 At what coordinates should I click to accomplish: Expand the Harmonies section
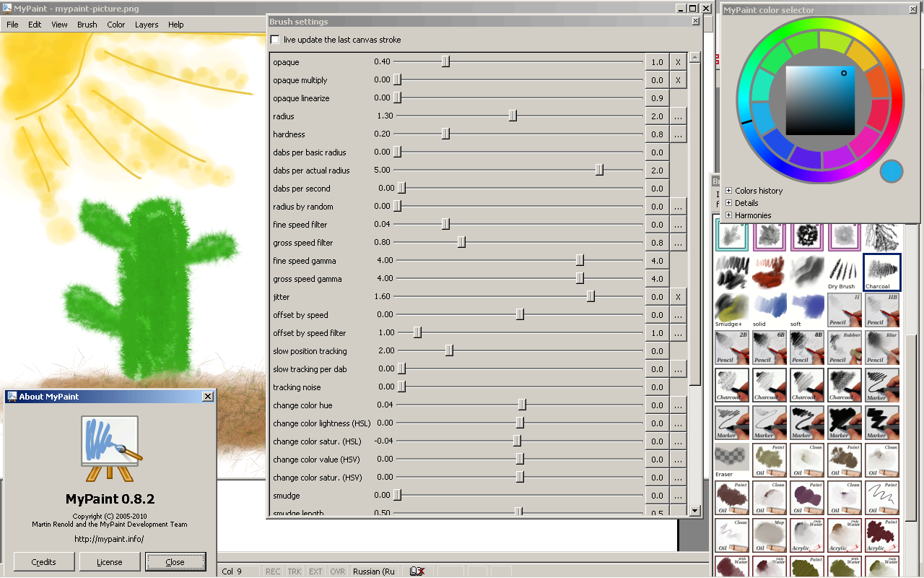(x=728, y=215)
